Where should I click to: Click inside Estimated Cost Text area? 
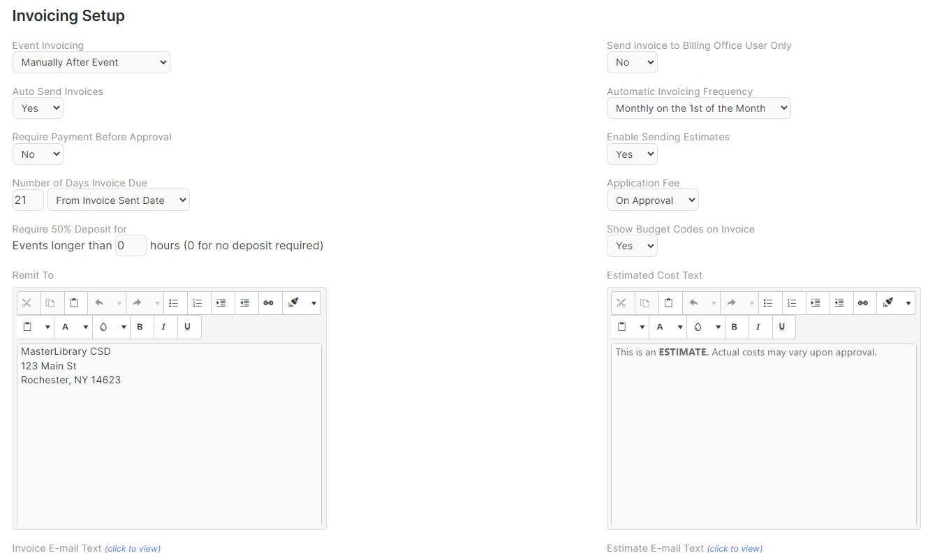[x=763, y=434]
